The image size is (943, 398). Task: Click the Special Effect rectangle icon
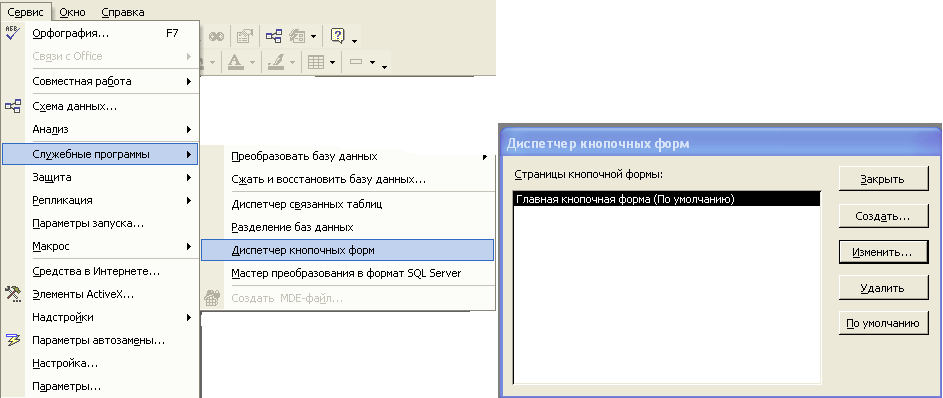point(355,61)
